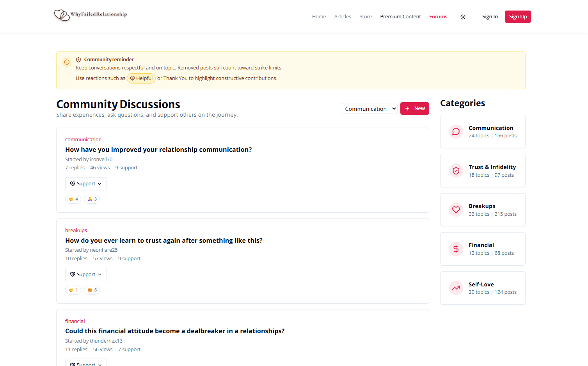588x366 pixels.
Task: Click '12 topics | 68 posts' text
Action: tap(491, 253)
